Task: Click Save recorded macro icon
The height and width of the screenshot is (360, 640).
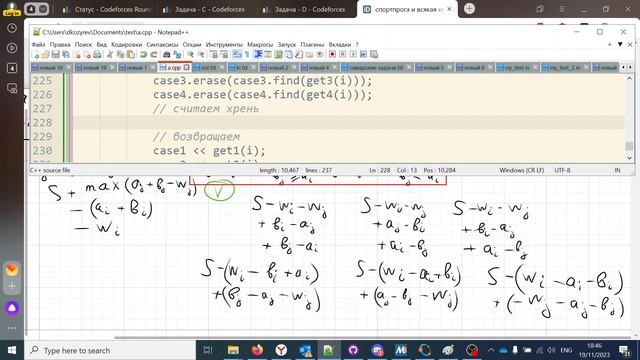Action: [374, 54]
